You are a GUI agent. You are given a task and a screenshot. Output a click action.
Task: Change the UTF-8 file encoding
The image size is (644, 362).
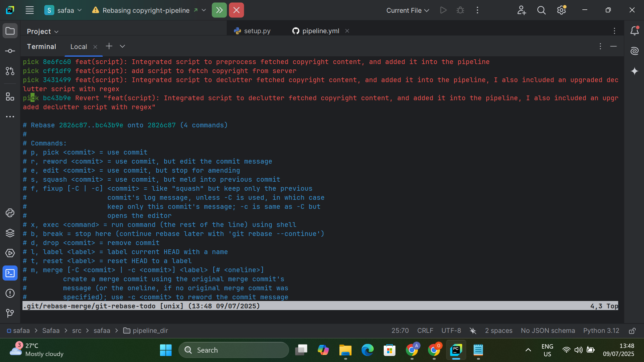click(451, 330)
